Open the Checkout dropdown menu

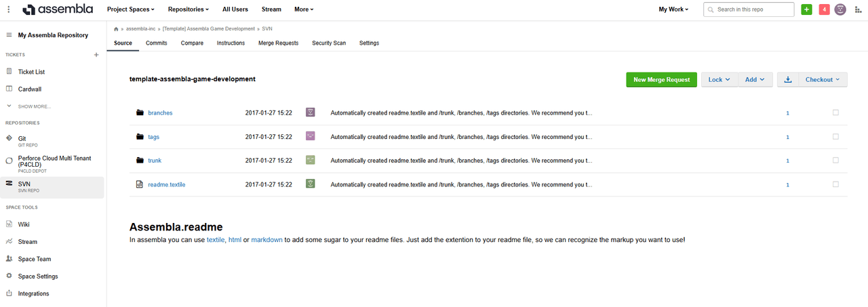tap(823, 79)
